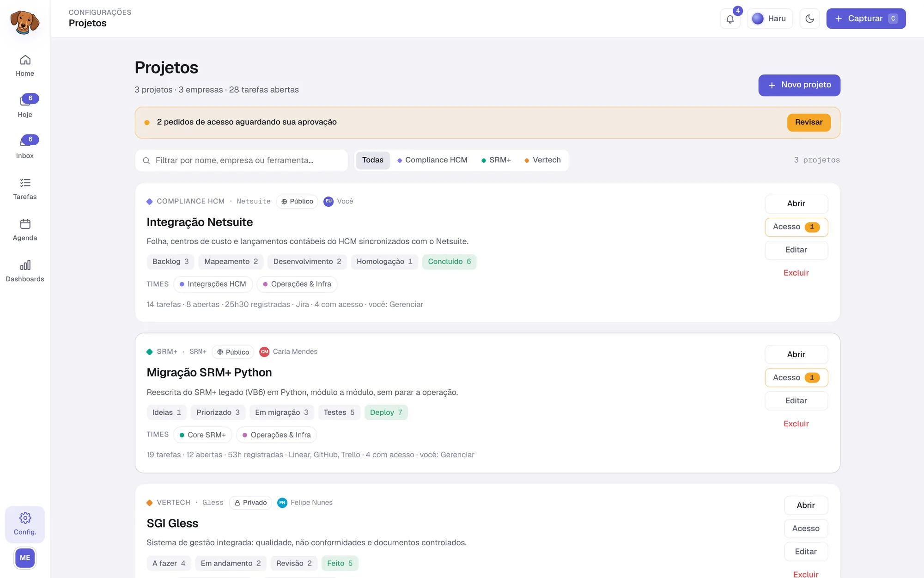The width and height of the screenshot is (924, 578).
Task: Click the Core SRM+ team chip
Action: 203,435
